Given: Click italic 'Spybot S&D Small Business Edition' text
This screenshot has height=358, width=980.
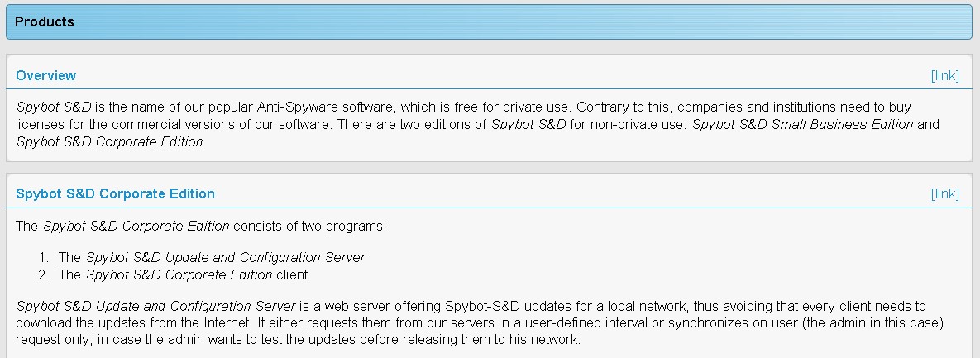Looking at the screenshot, I should point(802,125).
